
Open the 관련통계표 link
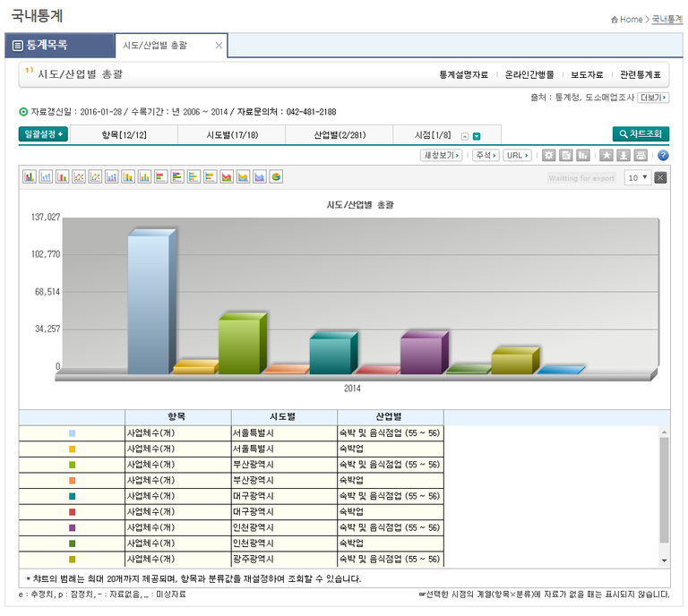[x=641, y=74]
